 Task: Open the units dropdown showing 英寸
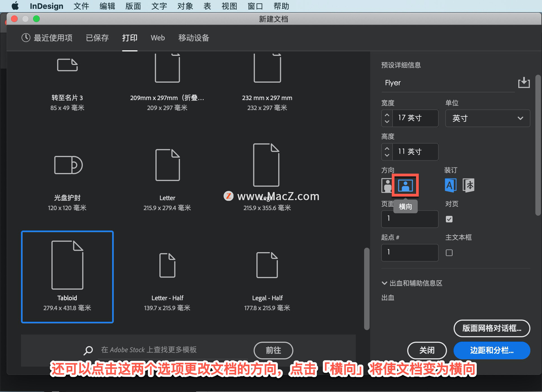click(488, 118)
